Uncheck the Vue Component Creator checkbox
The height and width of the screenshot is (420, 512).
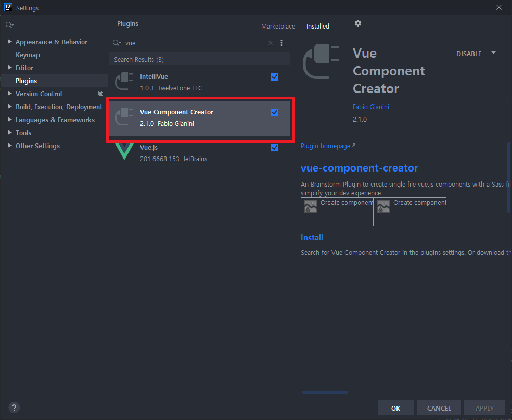[x=274, y=112]
